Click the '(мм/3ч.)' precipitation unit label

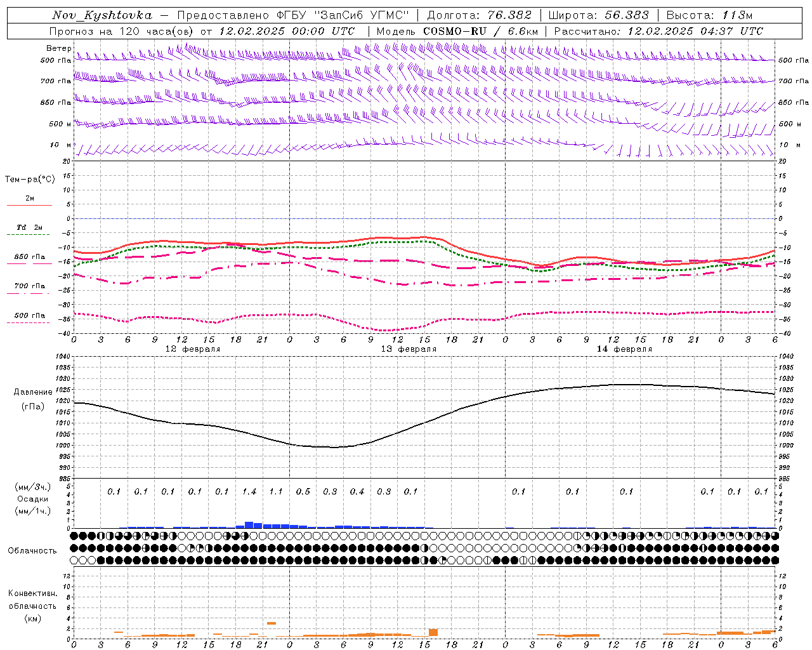33,487
